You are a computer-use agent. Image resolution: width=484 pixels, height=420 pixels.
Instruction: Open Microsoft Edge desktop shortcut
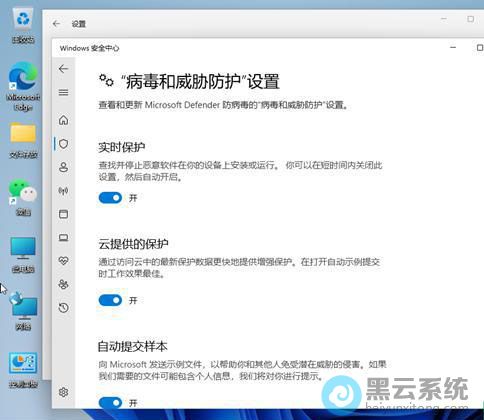click(23, 87)
